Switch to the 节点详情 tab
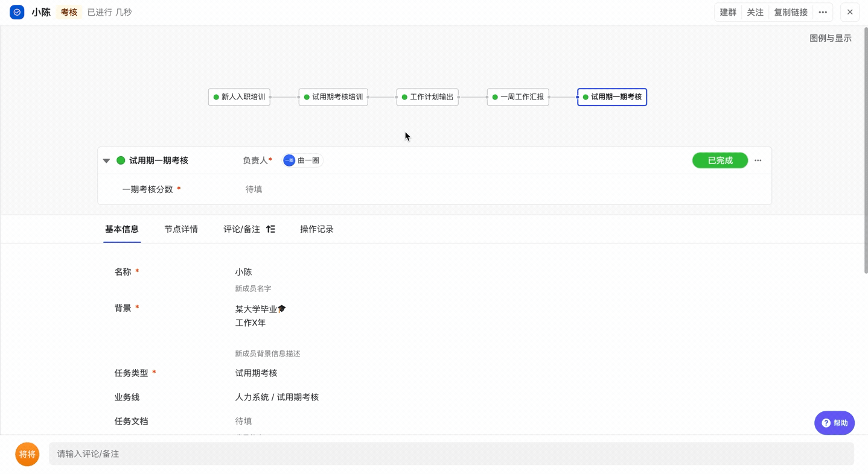This screenshot has height=474, width=868. [181, 229]
